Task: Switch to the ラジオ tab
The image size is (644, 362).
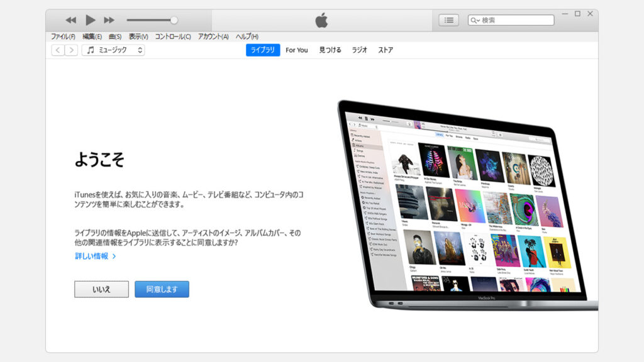Action: click(359, 50)
